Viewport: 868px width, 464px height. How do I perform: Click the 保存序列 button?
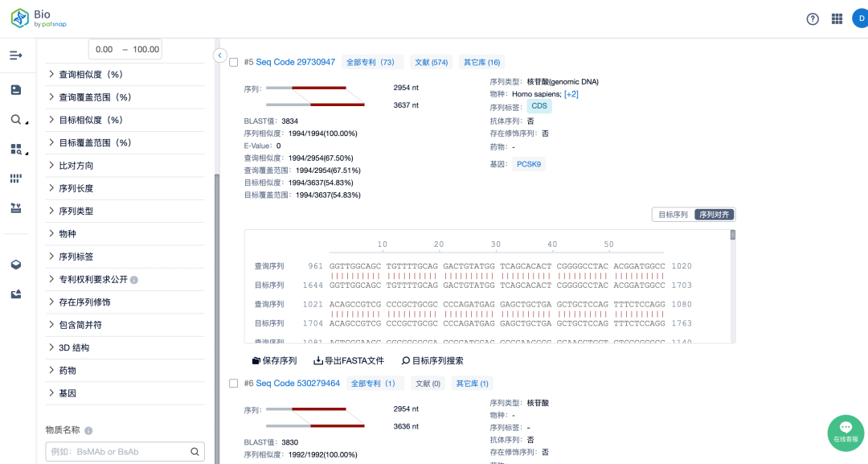(x=275, y=360)
